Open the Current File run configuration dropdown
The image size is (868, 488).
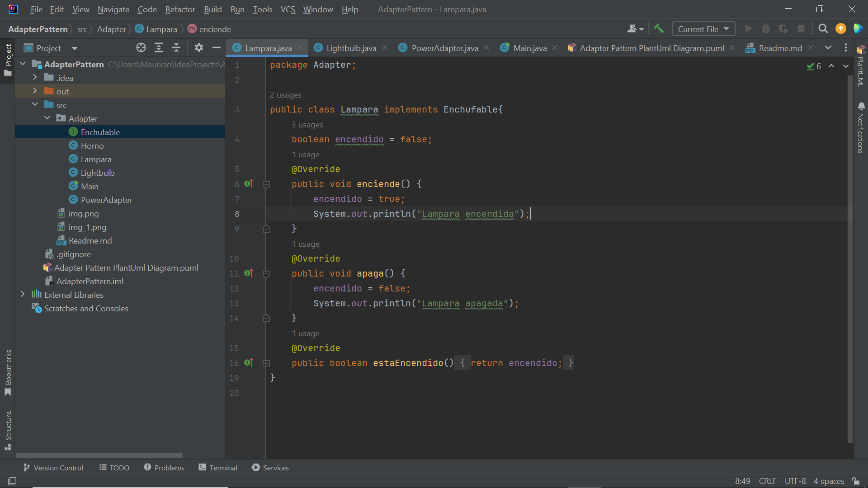pyautogui.click(x=703, y=29)
